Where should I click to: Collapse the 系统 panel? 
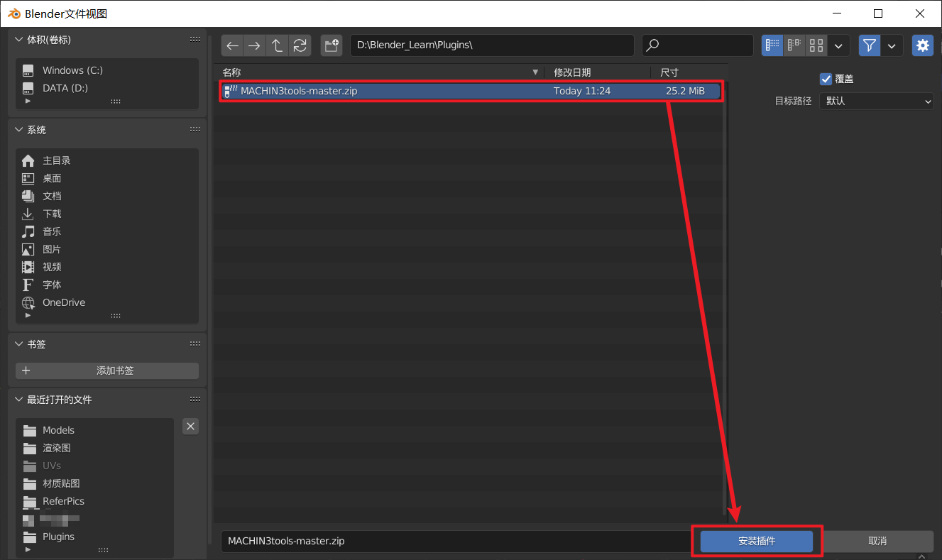[19, 130]
